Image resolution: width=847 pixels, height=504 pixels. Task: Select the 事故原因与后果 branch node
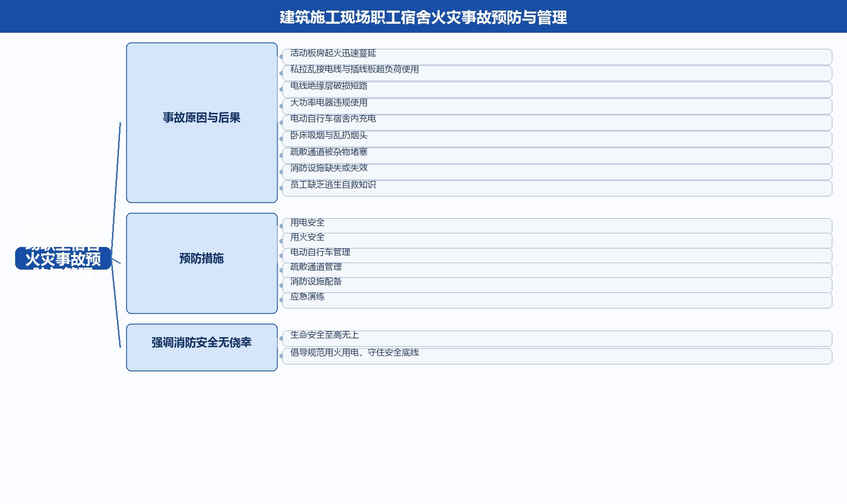point(202,122)
